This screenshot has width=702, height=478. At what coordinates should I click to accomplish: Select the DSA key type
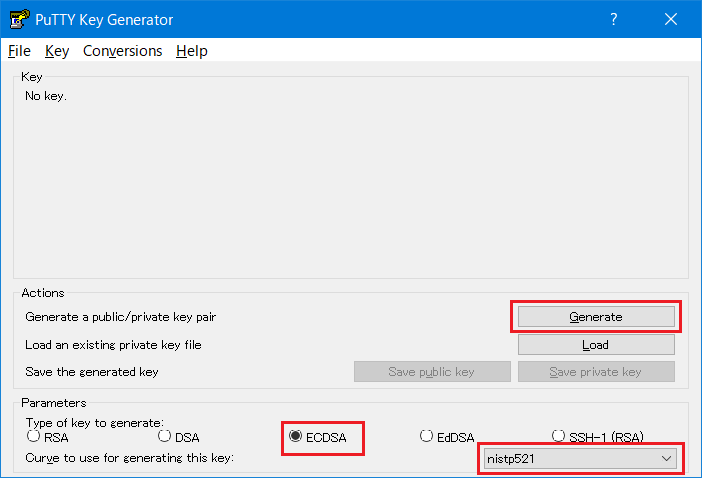coord(165,436)
